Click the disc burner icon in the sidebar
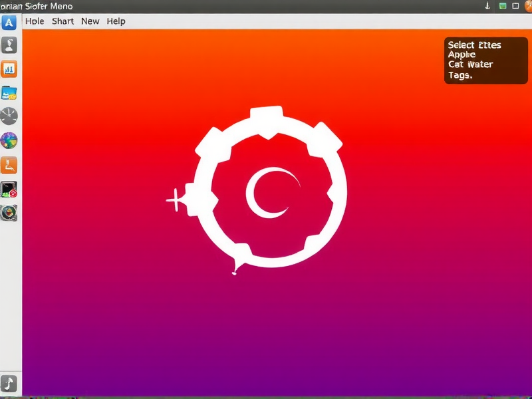 [9, 211]
